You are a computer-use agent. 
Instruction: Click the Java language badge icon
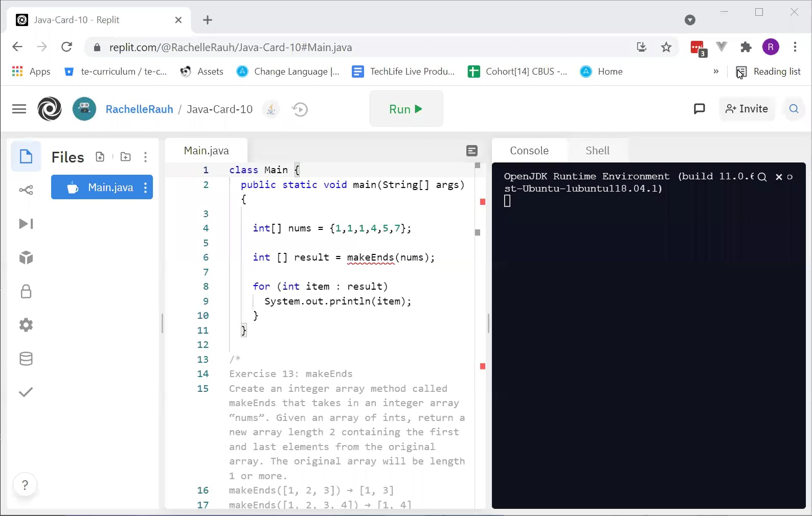pos(271,109)
